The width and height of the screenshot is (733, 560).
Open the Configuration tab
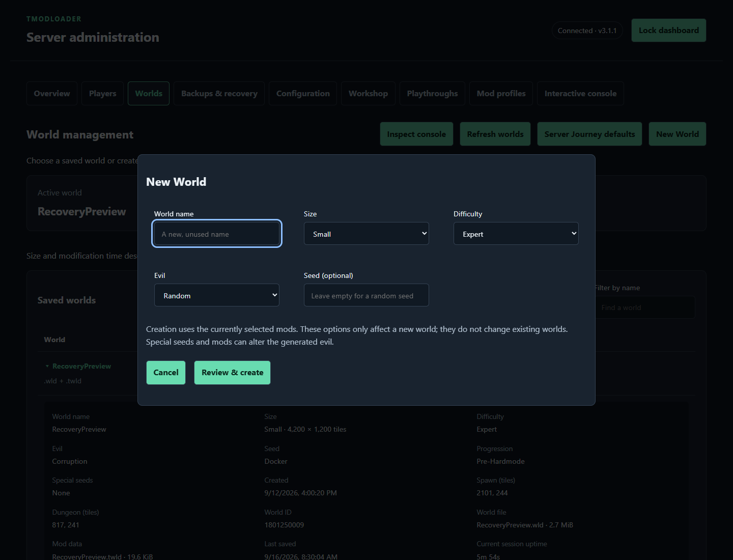[303, 93]
